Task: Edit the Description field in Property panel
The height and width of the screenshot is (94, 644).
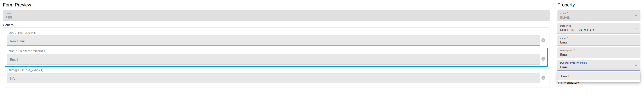Action: tap(598, 53)
